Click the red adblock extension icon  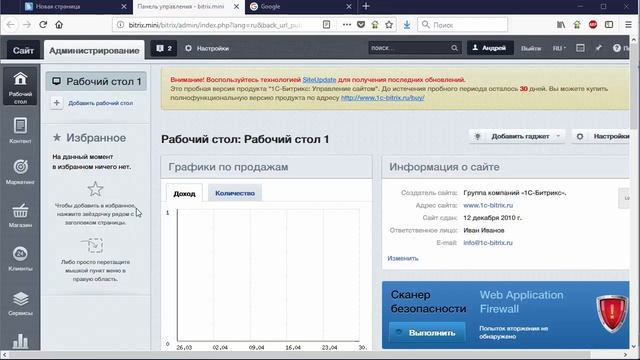(x=593, y=25)
